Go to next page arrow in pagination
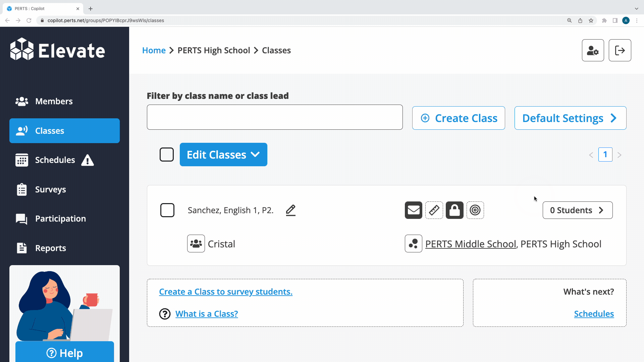 tap(620, 155)
